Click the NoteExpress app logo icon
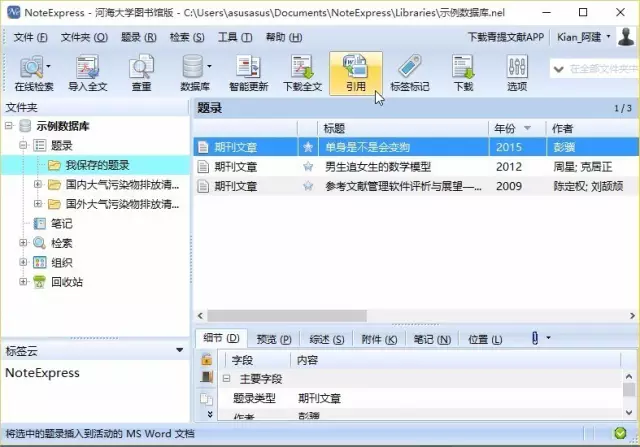640x447 pixels. [x=13, y=12]
